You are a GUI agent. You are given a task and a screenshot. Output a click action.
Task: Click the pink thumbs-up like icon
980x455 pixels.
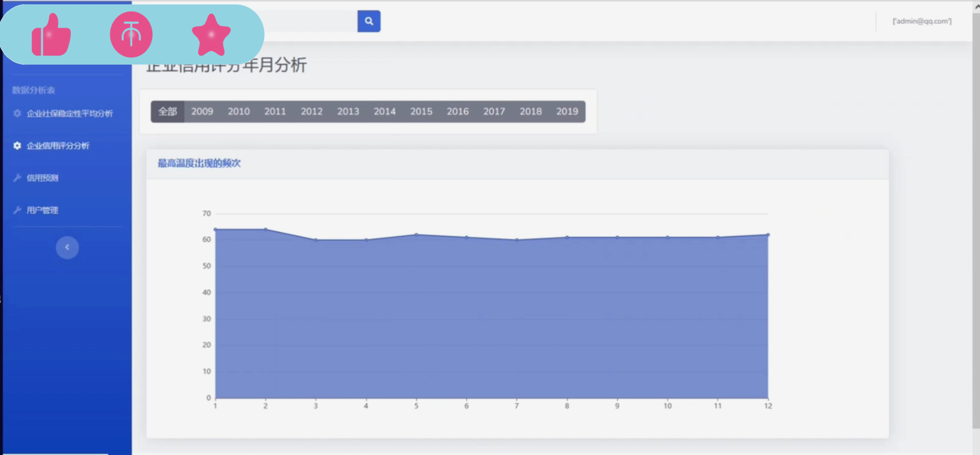pyautogui.click(x=51, y=35)
